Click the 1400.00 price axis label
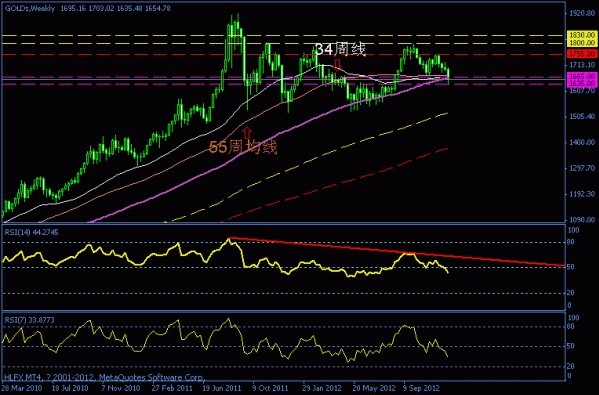Viewport: 599px width, 395px height. [581, 142]
